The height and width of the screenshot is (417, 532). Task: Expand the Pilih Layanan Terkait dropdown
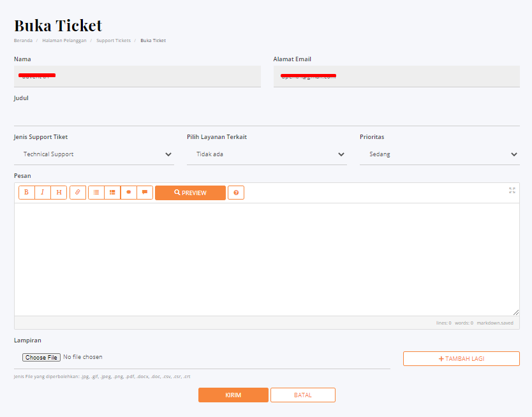(267, 154)
